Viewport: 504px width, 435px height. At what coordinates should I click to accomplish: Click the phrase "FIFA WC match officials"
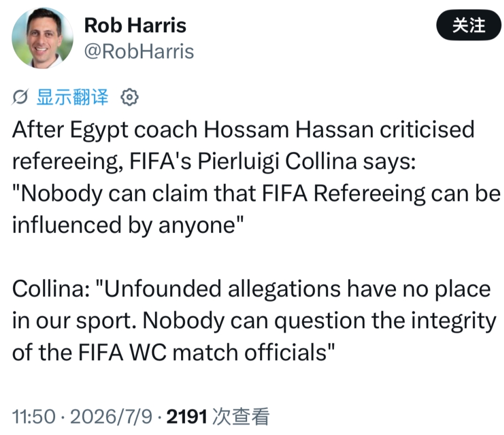[202, 353]
